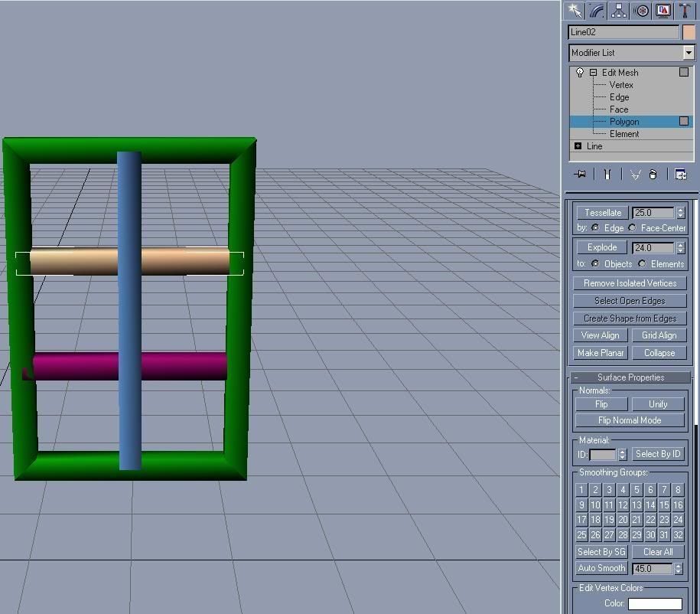Image resolution: width=700 pixels, height=614 pixels.
Task: Click the Pin Stack icon
Action: point(580,175)
